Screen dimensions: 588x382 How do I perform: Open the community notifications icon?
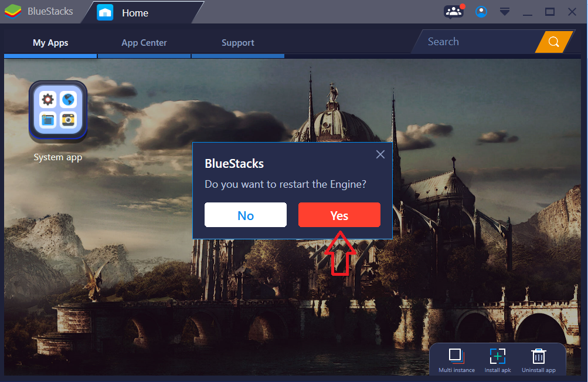454,12
